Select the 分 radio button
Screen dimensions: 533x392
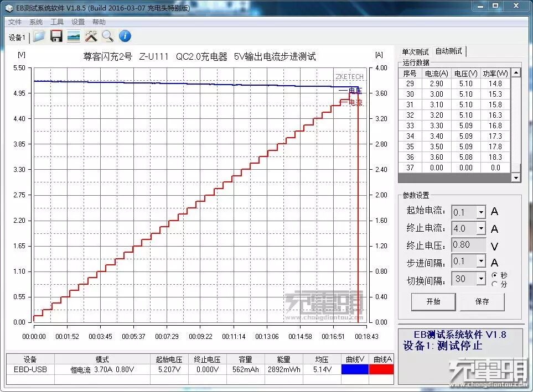(495, 284)
